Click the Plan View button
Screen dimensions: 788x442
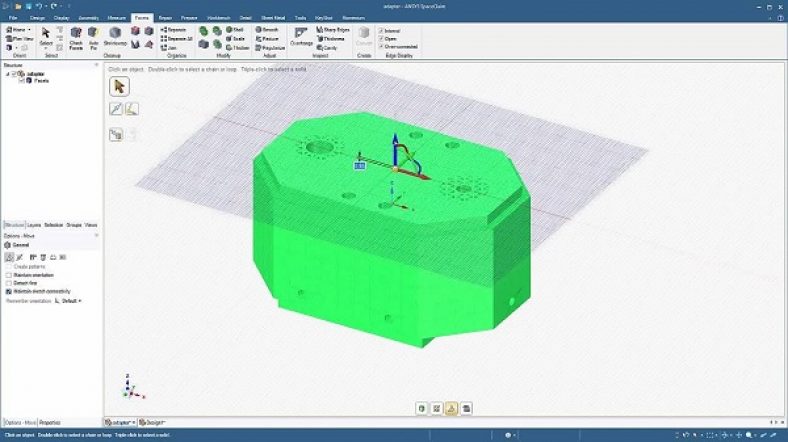pos(20,39)
